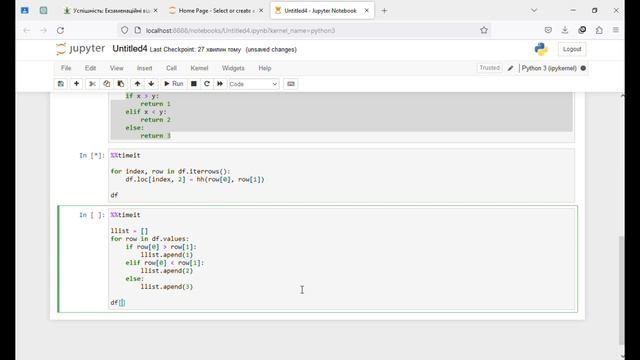Viewport: 640px width, 360px height.
Task: Rename notebook by clicking Untitled4 title
Action: pyautogui.click(x=130, y=49)
